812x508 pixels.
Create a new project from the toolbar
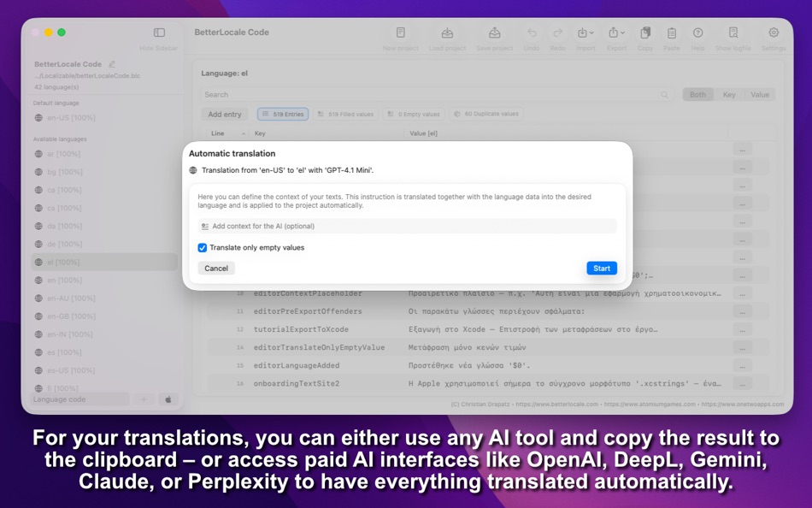coord(400,34)
